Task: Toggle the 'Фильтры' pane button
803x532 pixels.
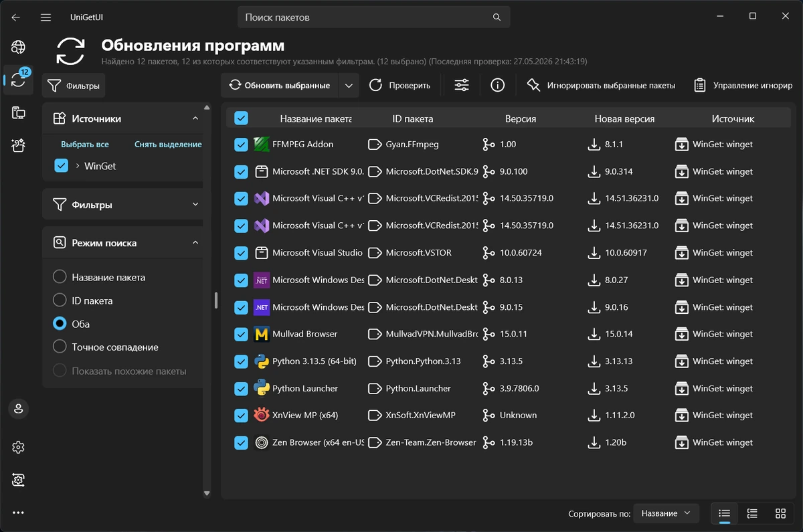Action: pos(74,86)
